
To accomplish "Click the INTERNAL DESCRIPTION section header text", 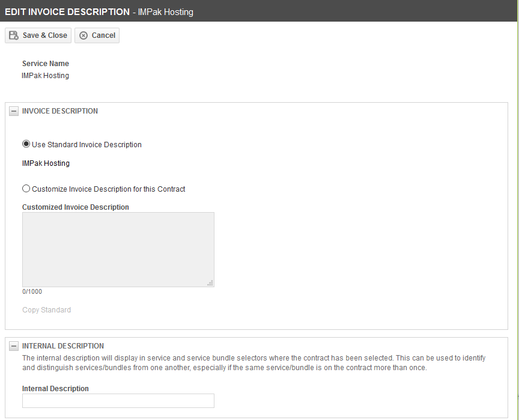I will click(x=63, y=346).
